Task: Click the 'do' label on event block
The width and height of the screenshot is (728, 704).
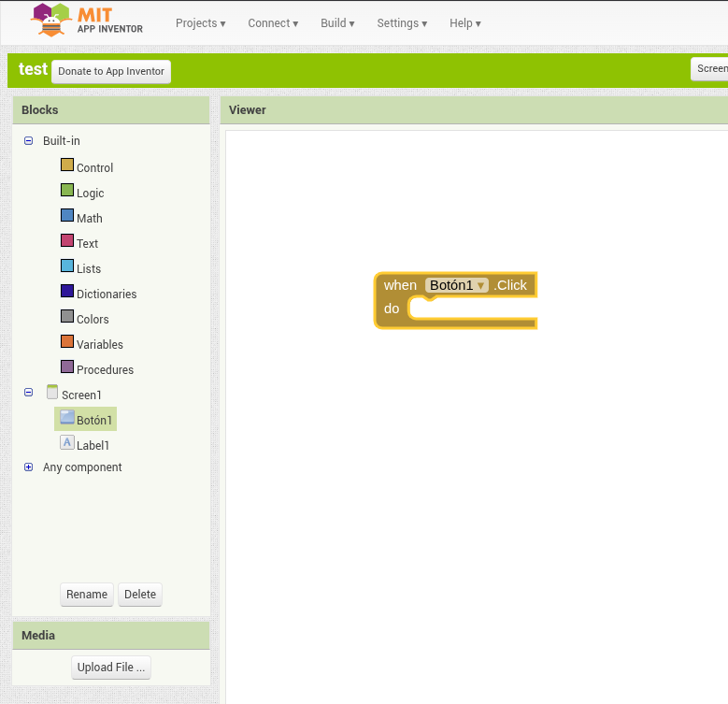Action: 392,309
